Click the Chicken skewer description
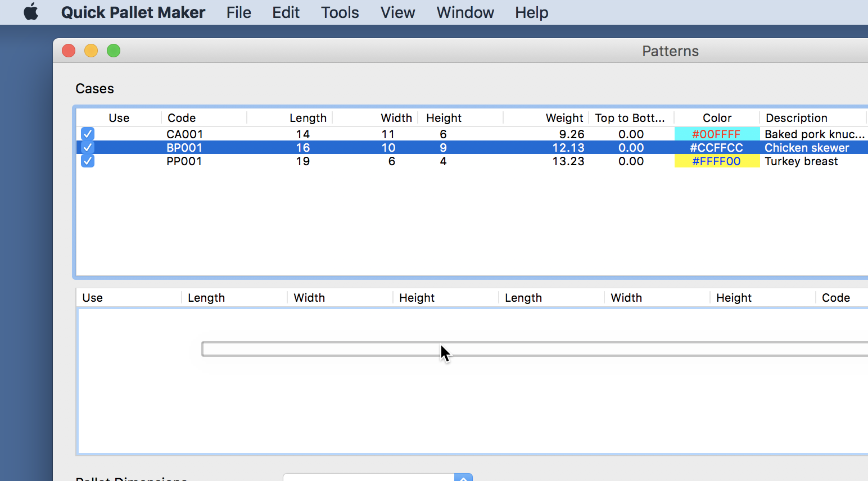This screenshot has width=868, height=481. (x=807, y=147)
